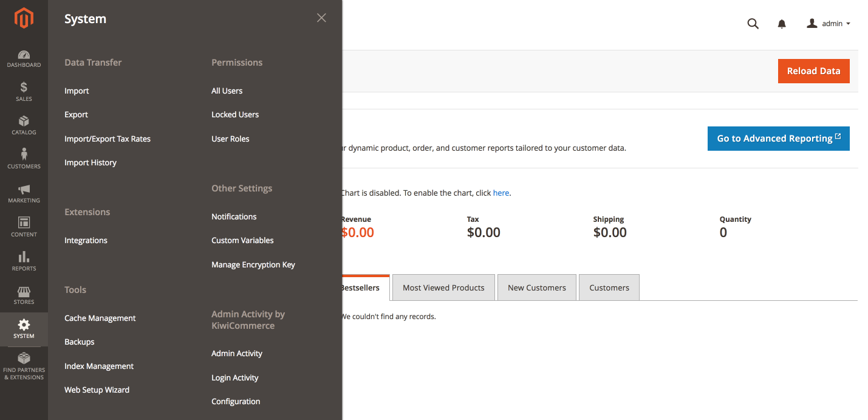Click the 'here' link to enable chart

click(x=501, y=193)
